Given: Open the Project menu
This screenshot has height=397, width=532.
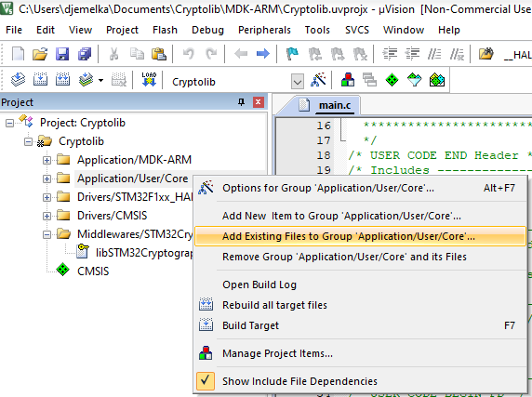Looking at the screenshot, I should click(122, 30).
